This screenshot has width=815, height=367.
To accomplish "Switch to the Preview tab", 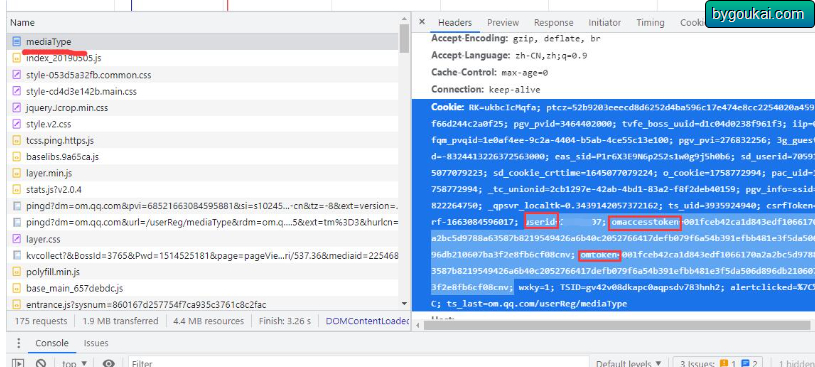I will pyautogui.click(x=503, y=23).
